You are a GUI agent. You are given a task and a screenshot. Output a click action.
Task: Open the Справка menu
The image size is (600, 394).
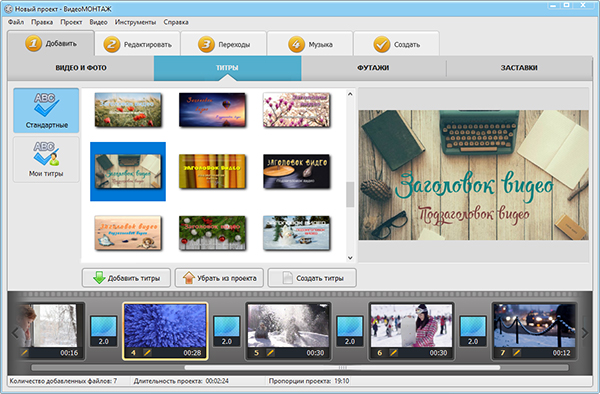pyautogui.click(x=176, y=22)
